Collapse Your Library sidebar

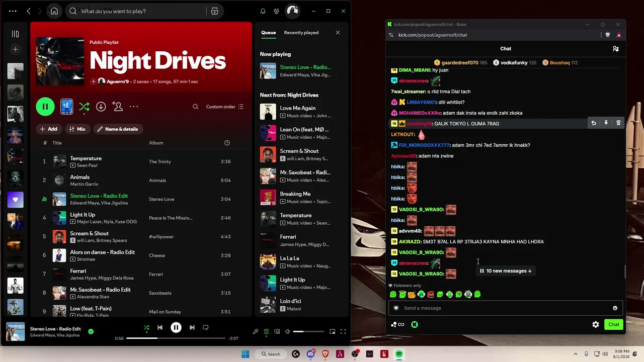[x=15, y=34]
